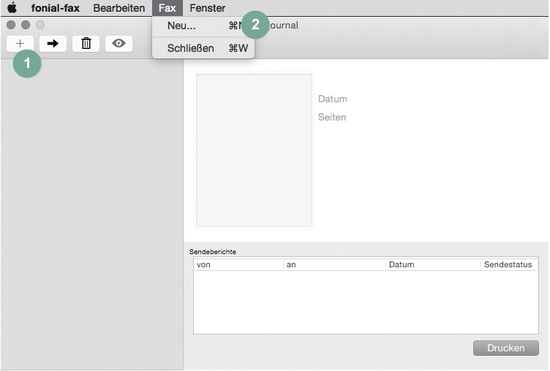Viewport: 550px width, 371px height.
Task: Click the Sendestatus column header
Action: pos(509,264)
